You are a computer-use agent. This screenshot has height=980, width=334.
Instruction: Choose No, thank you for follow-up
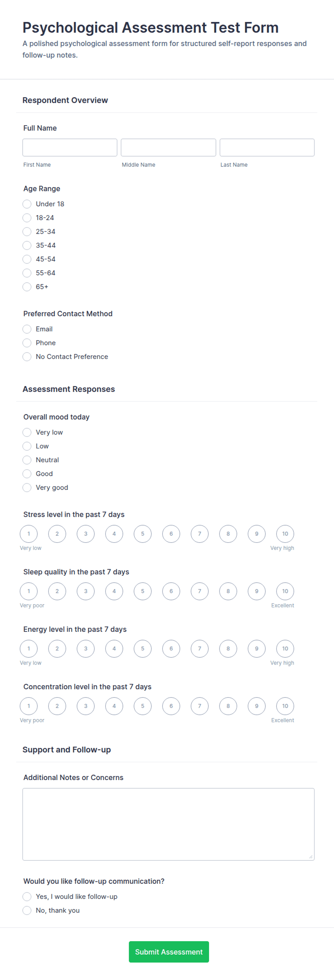pos(27,910)
